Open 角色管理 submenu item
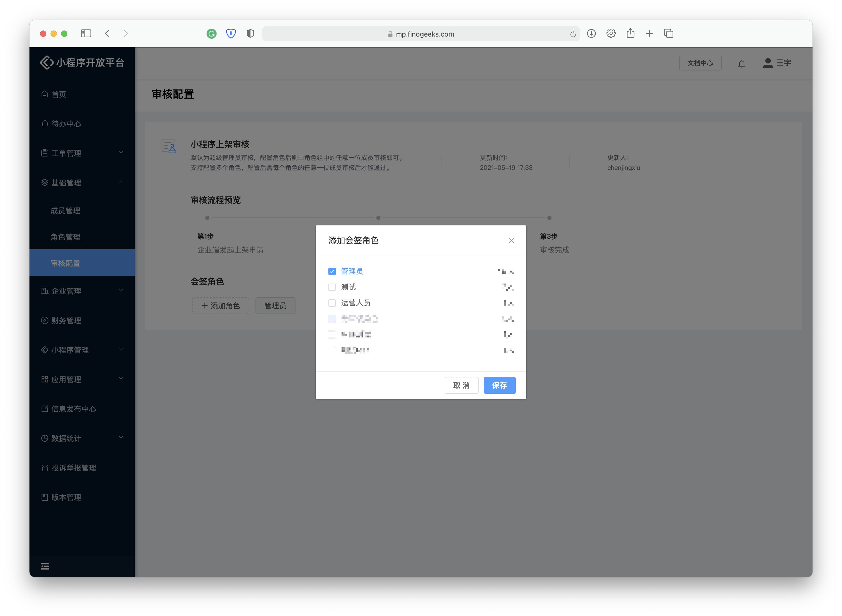Screen dimensions: 842x616 (x=82, y=237)
